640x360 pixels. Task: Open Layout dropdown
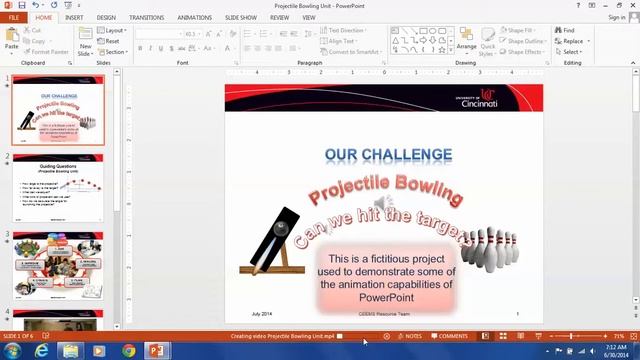click(x=112, y=30)
